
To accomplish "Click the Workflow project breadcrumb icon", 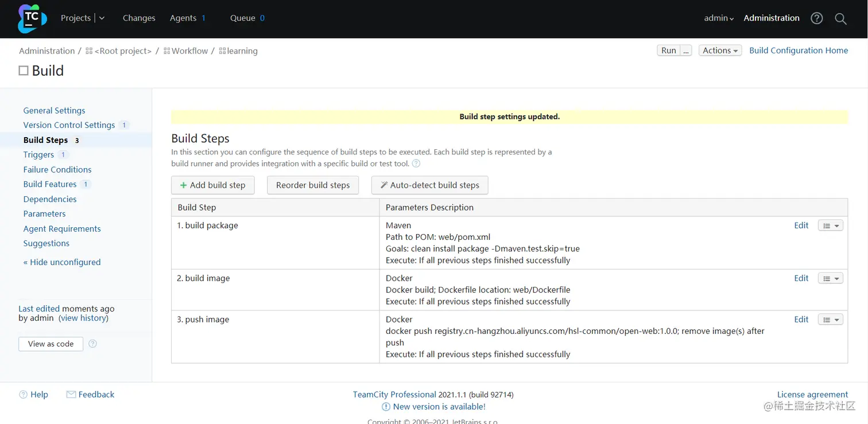I will click(167, 51).
